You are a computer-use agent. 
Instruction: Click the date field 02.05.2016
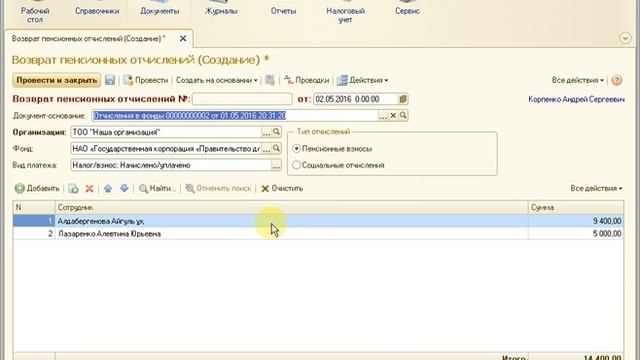tap(355, 99)
